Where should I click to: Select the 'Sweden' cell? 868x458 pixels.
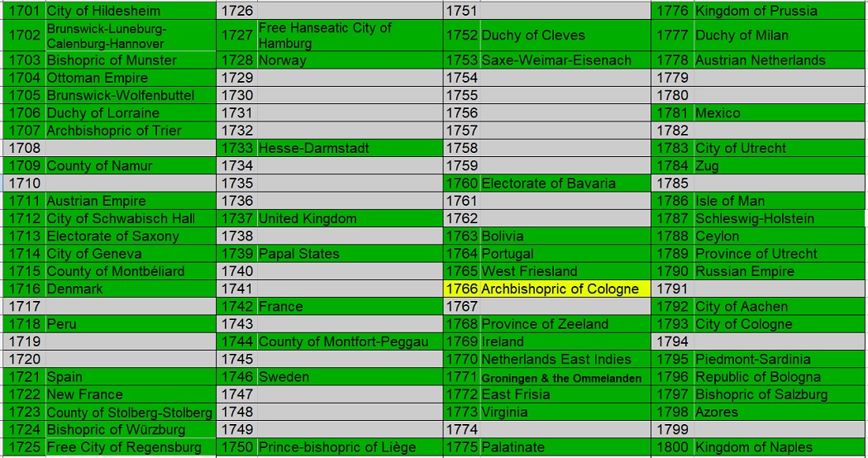(350, 377)
